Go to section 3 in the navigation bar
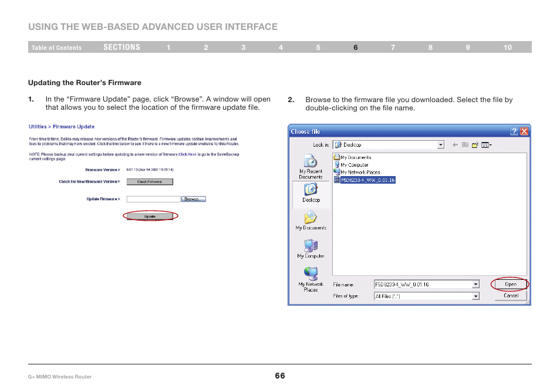Image resolution: width=560 pixels, height=392 pixels. click(x=243, y=48)
